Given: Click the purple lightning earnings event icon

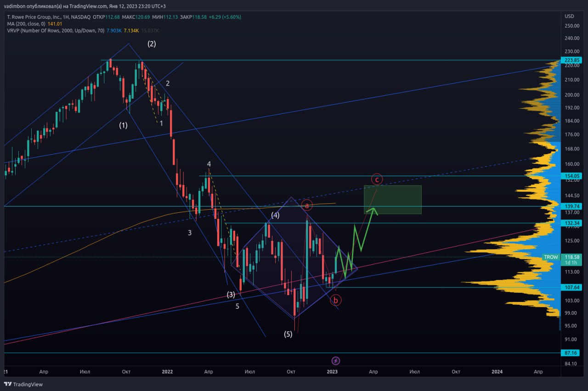Looking at the screenshot, I should (336, 361).
